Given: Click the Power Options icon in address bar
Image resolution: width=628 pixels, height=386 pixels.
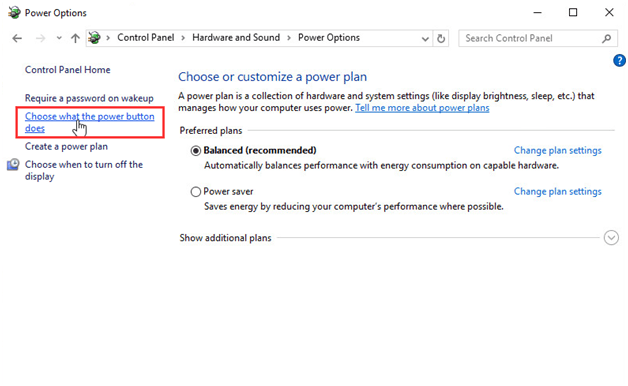Looking at the screenshot, I should pos(95,38).
